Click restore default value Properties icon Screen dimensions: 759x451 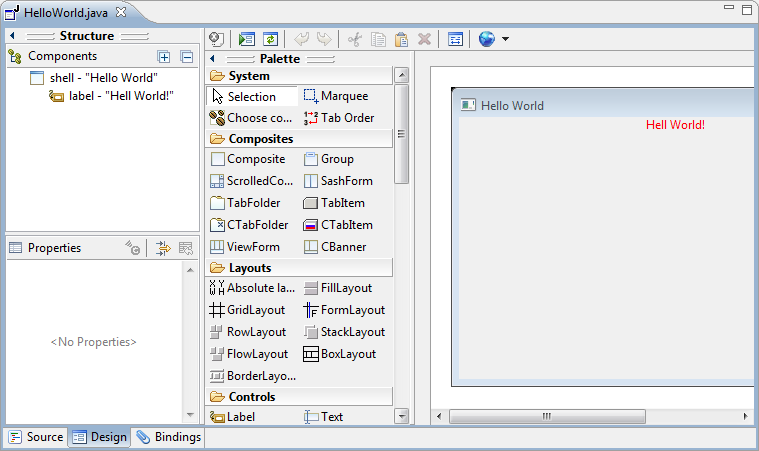186,248
